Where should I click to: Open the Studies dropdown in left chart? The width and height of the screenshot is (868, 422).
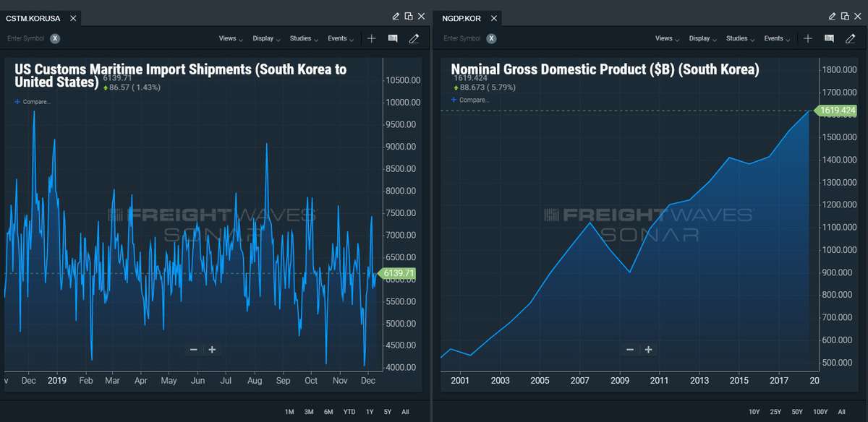tap(304, 38)
